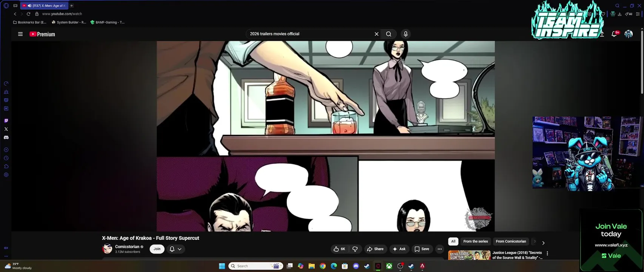Open the YouTube account avatar menu
The width and height of the screenshot is (644, 272).
(629, 34)
